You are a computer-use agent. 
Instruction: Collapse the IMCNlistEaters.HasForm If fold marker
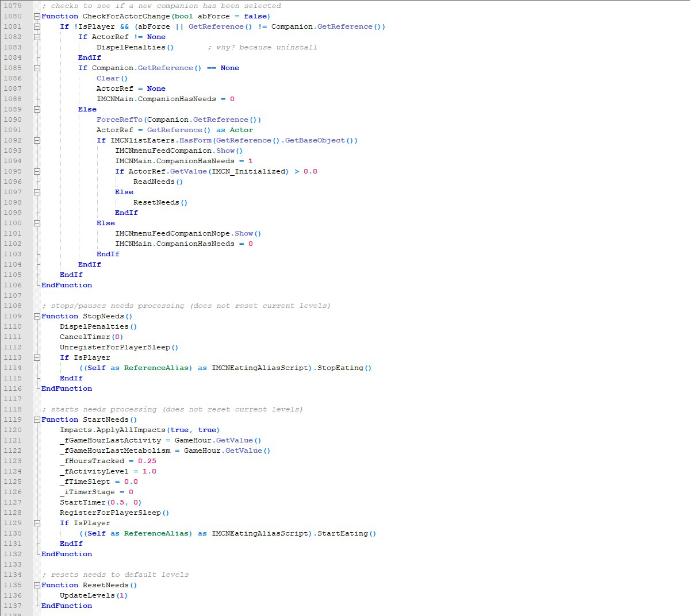[37, 140]
